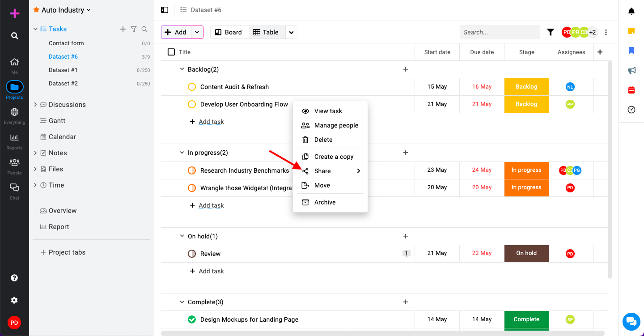644x336 pixels.
Task: Collapse the In progress group
Action: coord(182,153)
